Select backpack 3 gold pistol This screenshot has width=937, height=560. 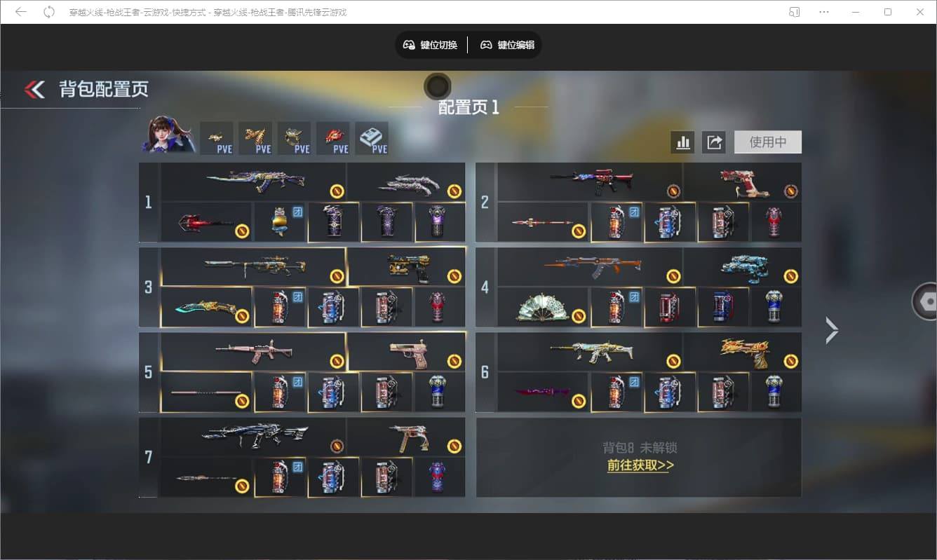406,267
